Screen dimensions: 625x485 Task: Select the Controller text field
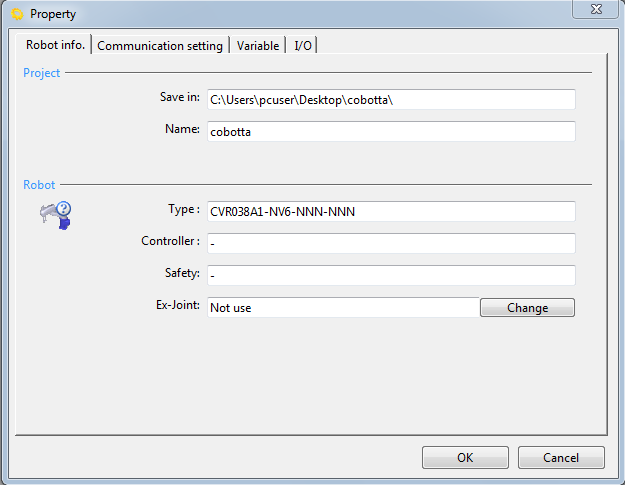pyautogui.click(x=390, y=243)
